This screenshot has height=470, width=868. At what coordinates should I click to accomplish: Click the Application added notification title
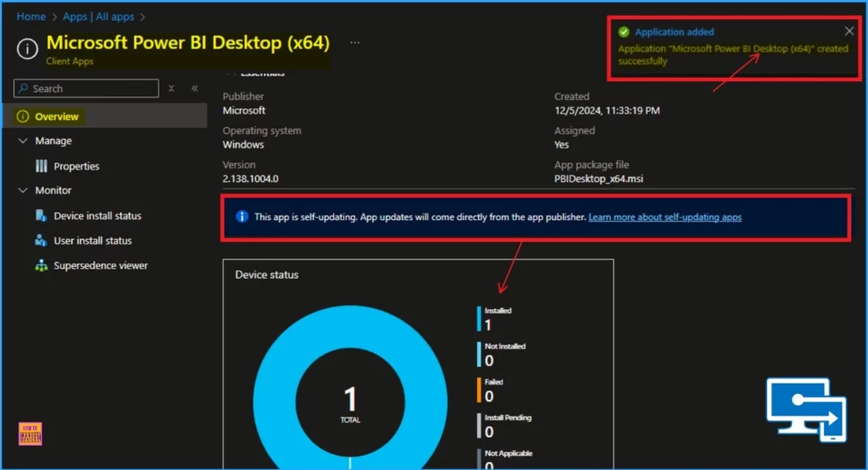click(674, 32)
